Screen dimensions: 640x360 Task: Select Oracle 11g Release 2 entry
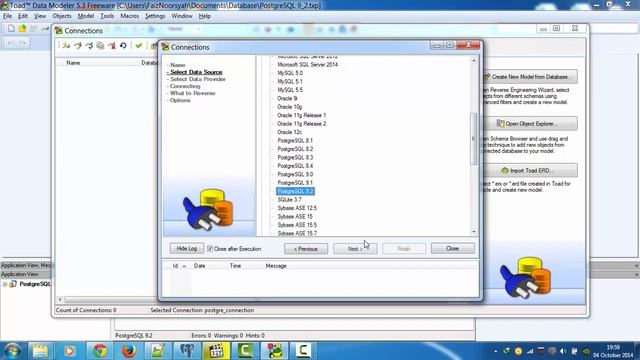tap(301, 124)
